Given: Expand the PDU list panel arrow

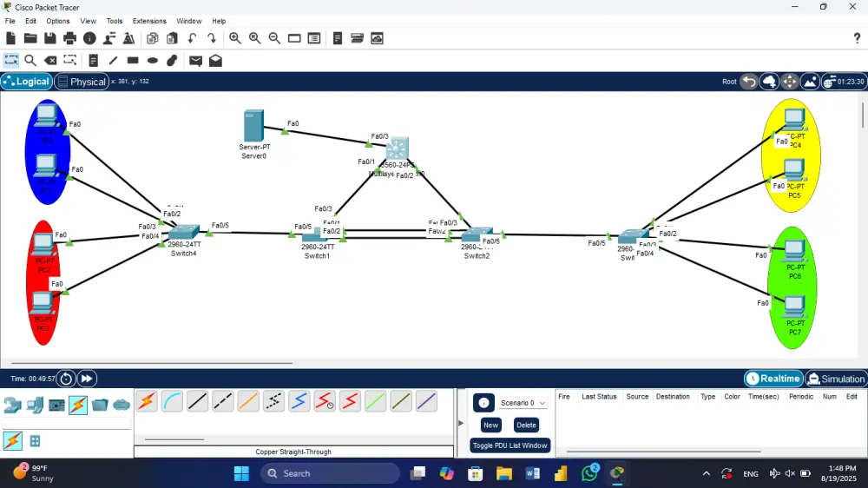Looking at the screenshot, I should pos(461,423).
